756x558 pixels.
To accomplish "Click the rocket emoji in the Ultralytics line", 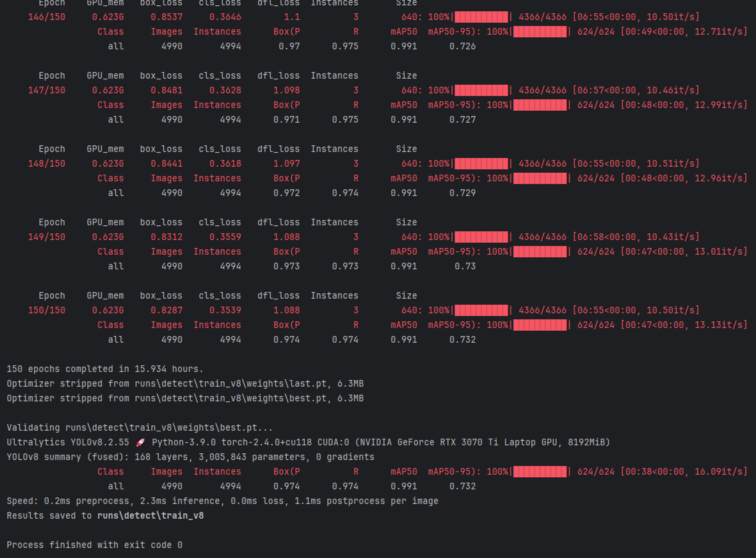I will tap(140, 442).
